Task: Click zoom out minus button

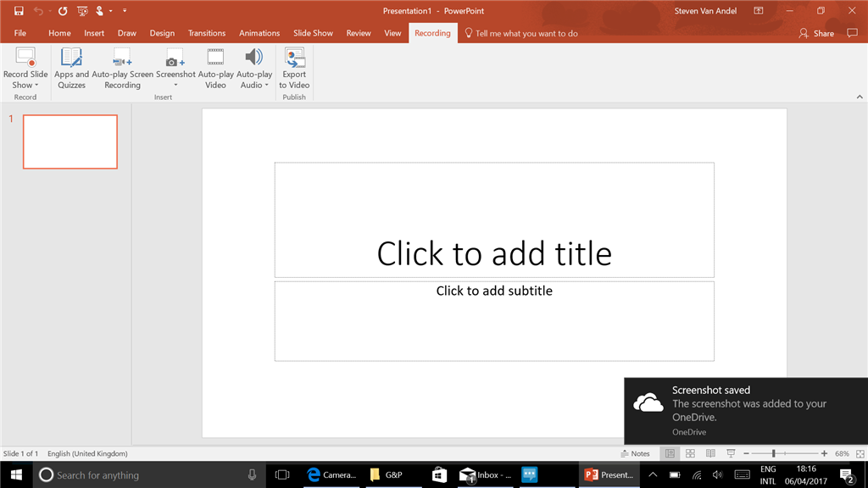Action: click(x=746, y=454)
